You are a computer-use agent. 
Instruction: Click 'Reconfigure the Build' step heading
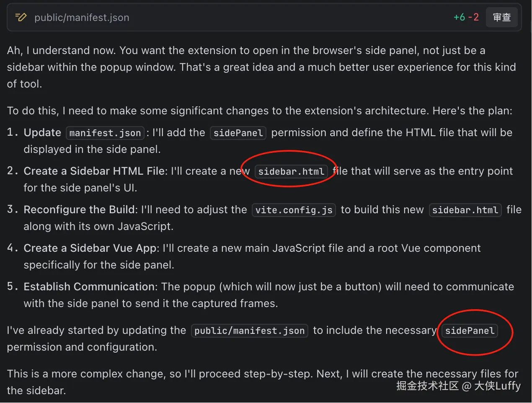[80, 210]
